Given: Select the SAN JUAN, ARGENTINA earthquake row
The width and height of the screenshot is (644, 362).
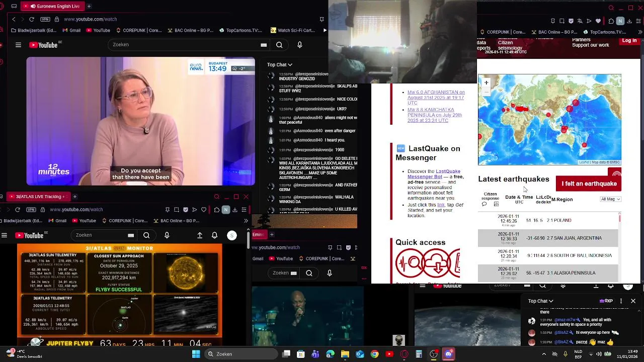Looking at the screenshot, I should pos(548,238).
